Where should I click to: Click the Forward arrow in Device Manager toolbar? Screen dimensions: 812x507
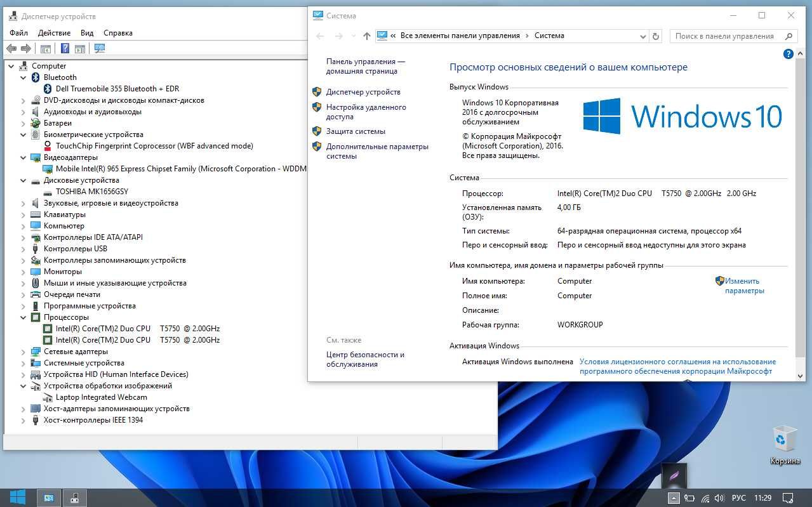[26, 48]
